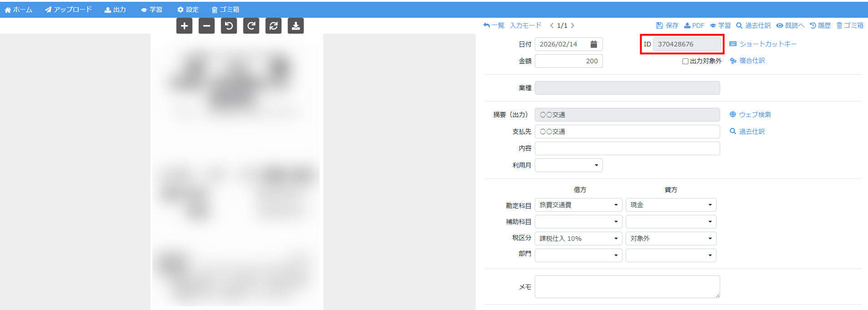868x310 pixels.
Task: Rotate the image clockwise
Action: point(251,26)
